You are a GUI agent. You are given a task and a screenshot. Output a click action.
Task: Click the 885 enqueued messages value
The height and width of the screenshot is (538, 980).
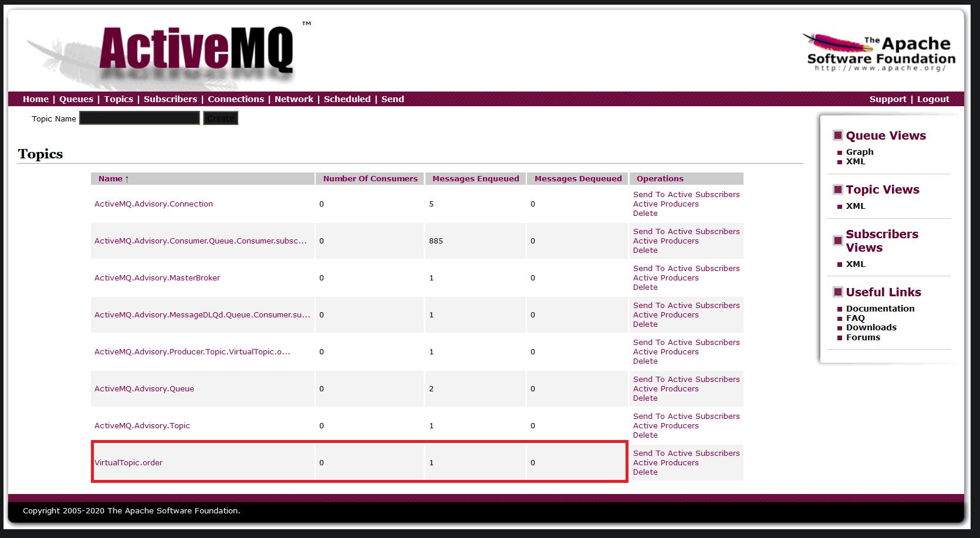(436, 241)
